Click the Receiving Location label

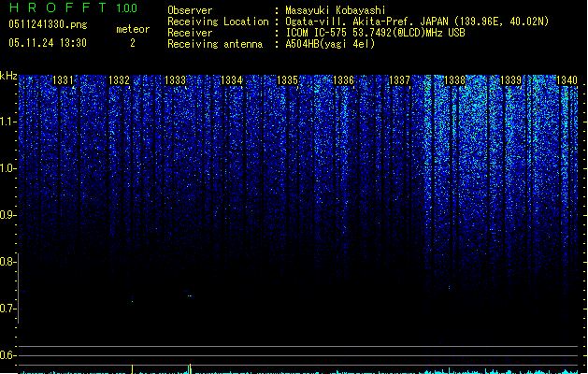tap(218, 22)
